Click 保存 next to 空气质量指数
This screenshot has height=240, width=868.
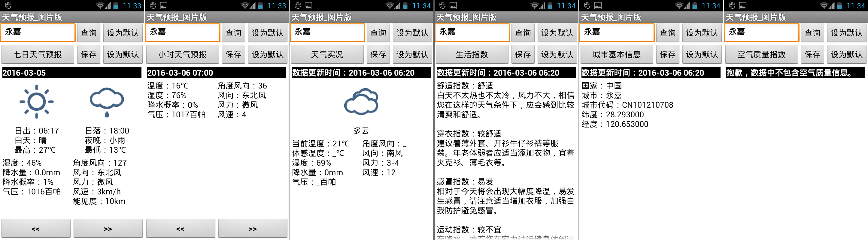[x=812, y=54]
